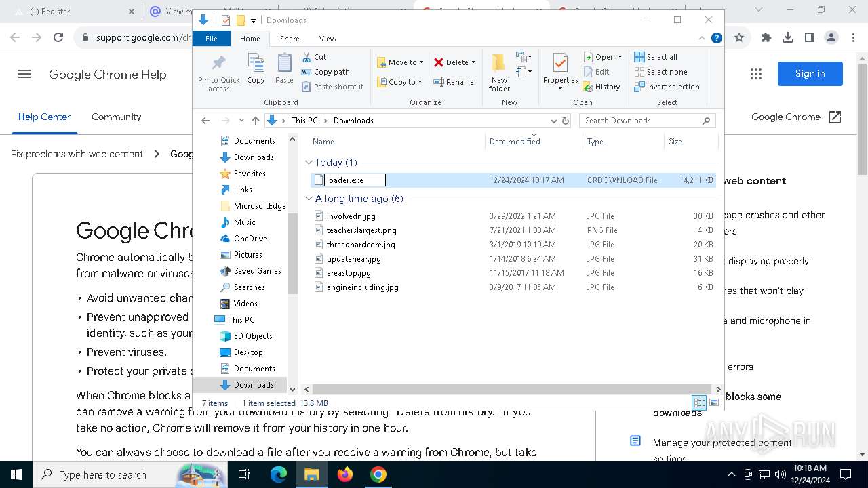Click the Paste ribbon icon

coord(284,69)
